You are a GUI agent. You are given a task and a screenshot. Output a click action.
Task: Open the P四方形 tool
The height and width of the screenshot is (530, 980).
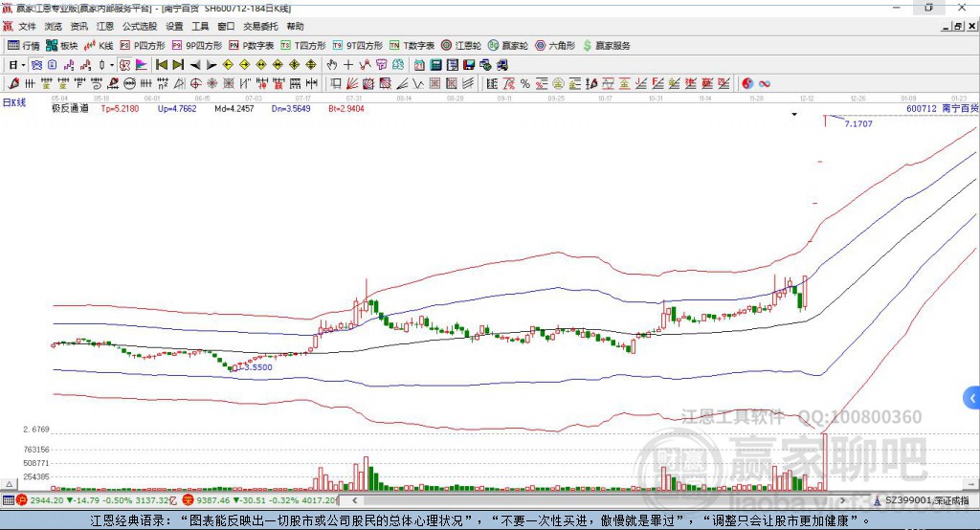pyautogui.click(x=143, y=46)
